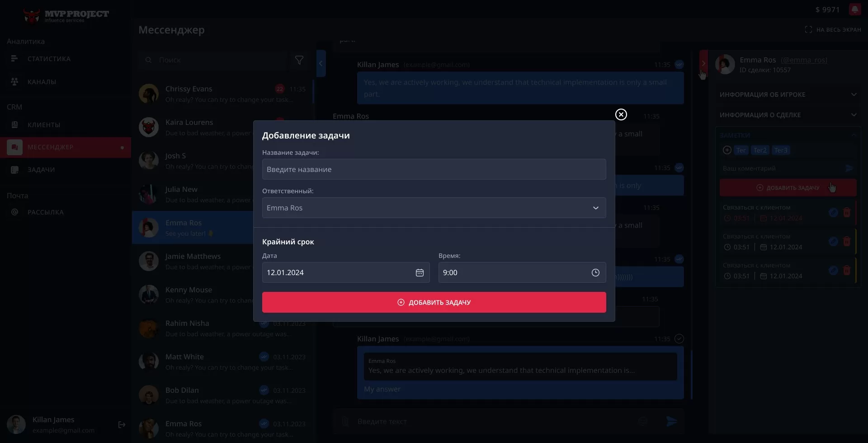Submit comment with the arrow icon in notes
The width and height of the screenshot is (868, 443).
click(849, 168)
